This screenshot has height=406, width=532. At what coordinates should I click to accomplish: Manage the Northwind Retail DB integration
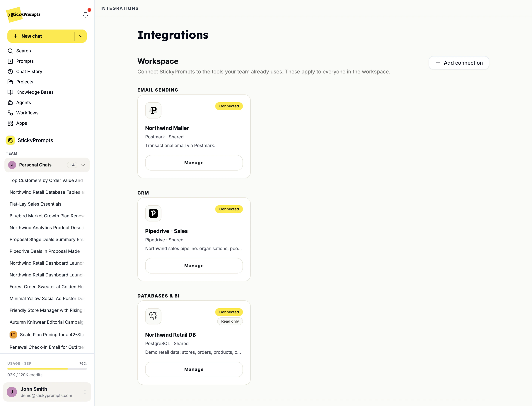pyautogui.click(x=194, y=369)
